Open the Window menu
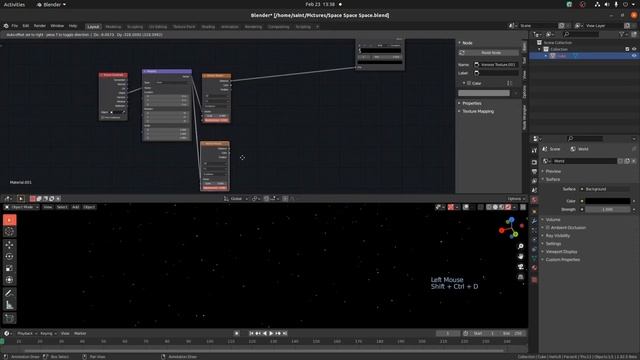 [x=57, y=26]
